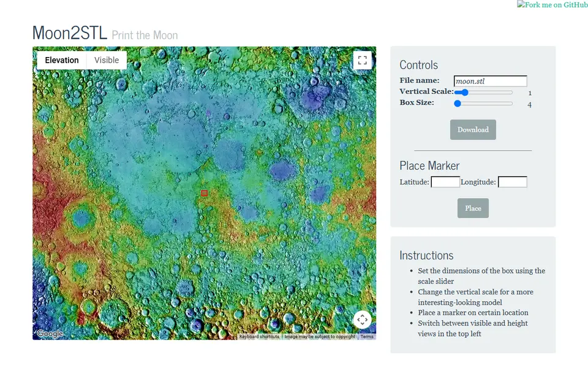Click 'Print the Moon' subtitle
Image resolution: width=588 pixels, height=368 pixels.
[x=145, y=36]
